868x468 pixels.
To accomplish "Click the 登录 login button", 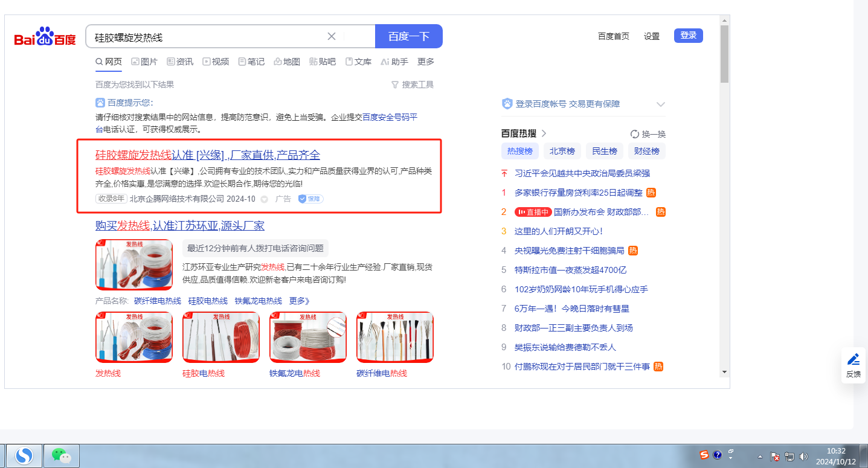I will pos(689,36).
